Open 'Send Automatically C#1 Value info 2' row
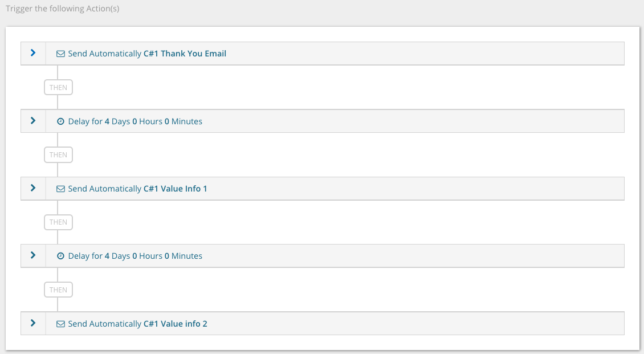The height and width of the screenshot is (354, 644). 137,324
